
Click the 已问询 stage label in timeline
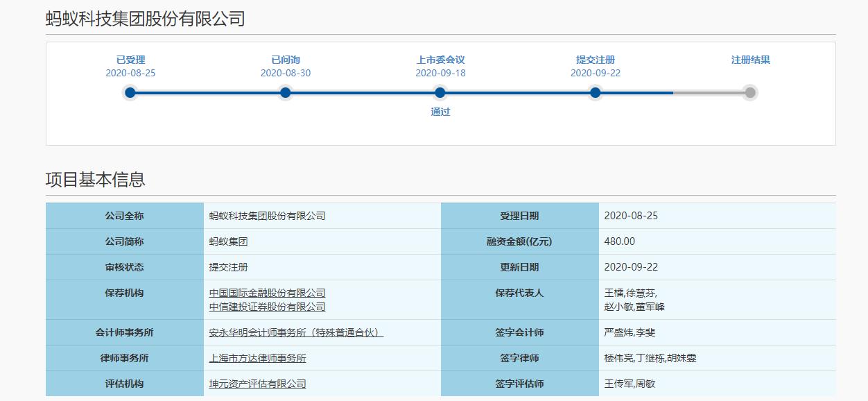pos(285,60)
